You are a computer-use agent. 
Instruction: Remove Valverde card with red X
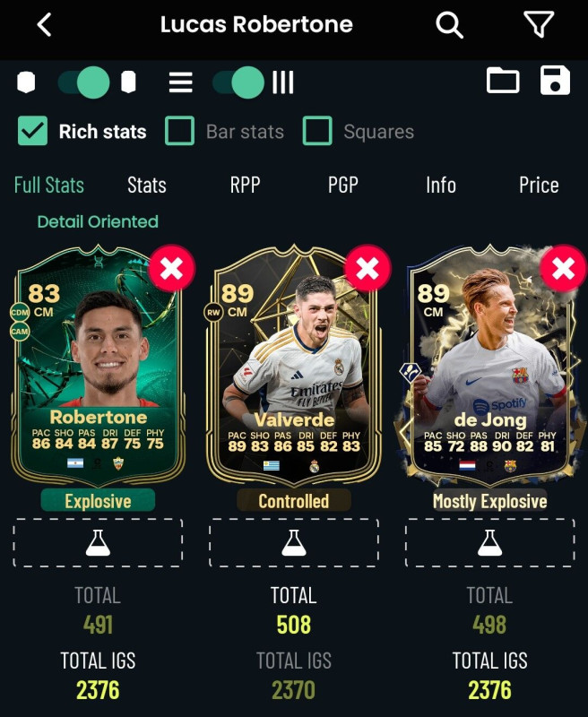[x=367, y=268]
